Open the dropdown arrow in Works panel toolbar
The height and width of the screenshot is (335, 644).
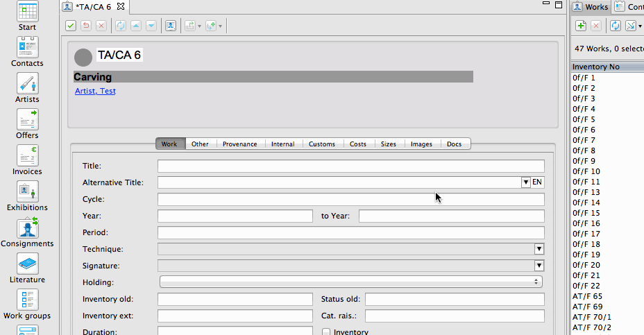(640, 26)
